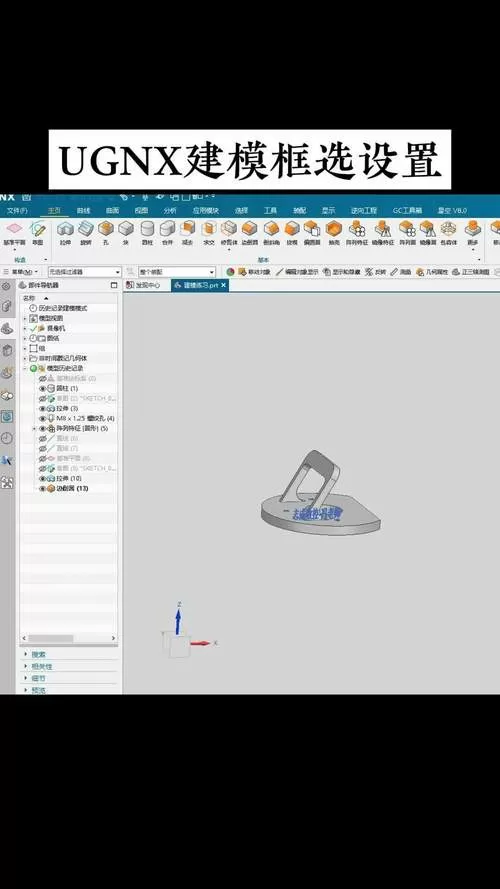Switch to the GC工具箱 ribbon tab
Image resolution: width=500 pixels, height=889 pixels.
pos(408,210)
